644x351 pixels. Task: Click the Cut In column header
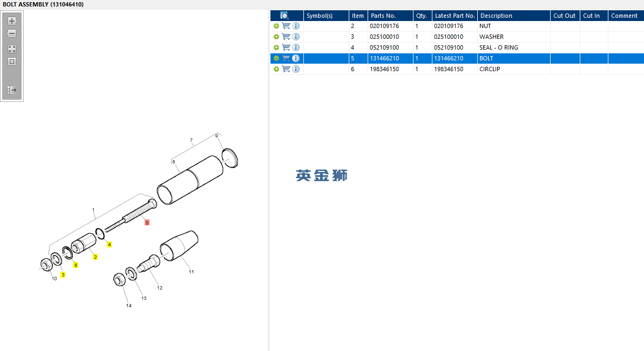pos(594,16)
